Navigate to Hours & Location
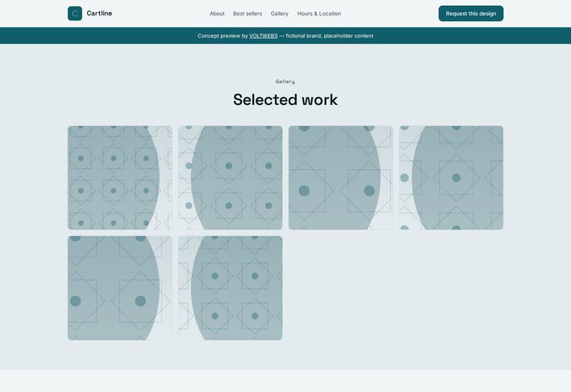Image resolution: width=571 pixels, height=392 pixels. click(x=319, y=14)
